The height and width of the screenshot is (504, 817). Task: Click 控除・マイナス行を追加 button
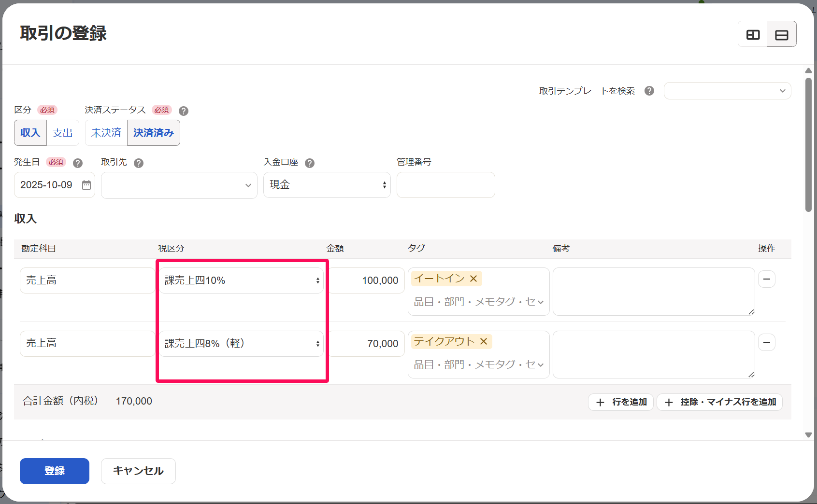point(719,402)
